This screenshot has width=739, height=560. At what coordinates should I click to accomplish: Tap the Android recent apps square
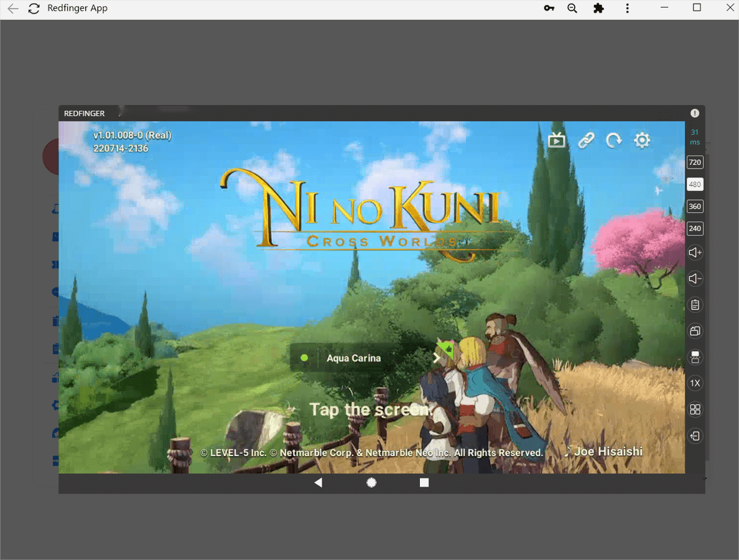(x=424, y=482)
